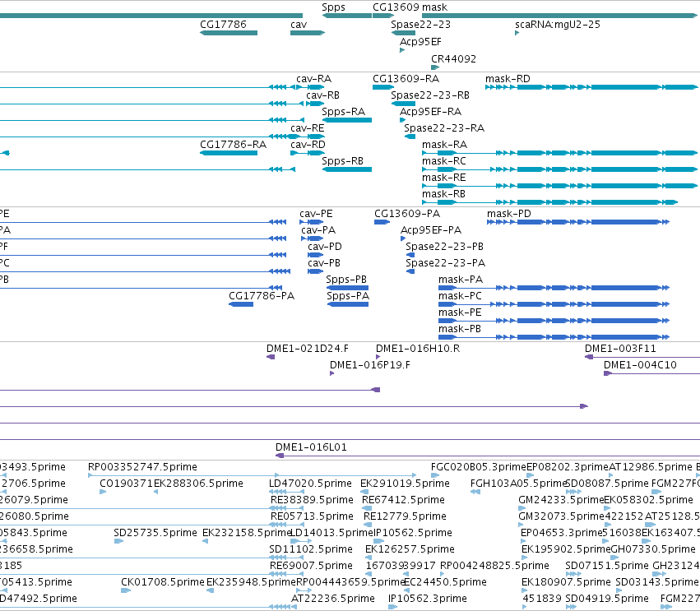Open protein Acp95EF-PA
This screenshot has height=611, width=700.
click(x=431, y=230)
